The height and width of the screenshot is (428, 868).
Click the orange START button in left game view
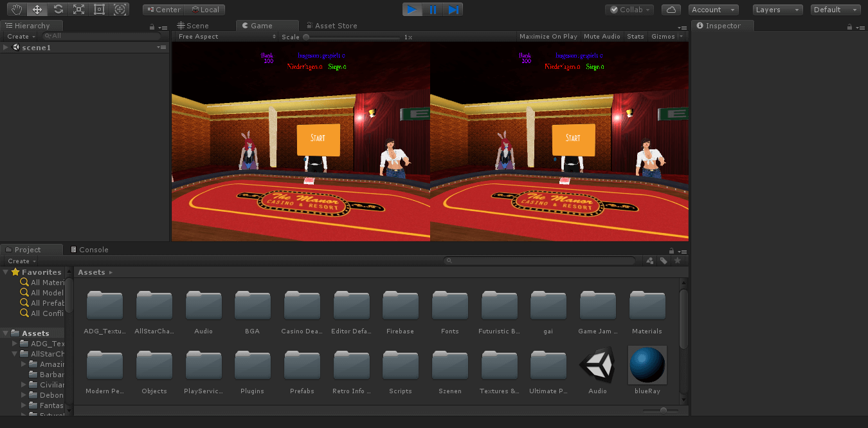318,140
